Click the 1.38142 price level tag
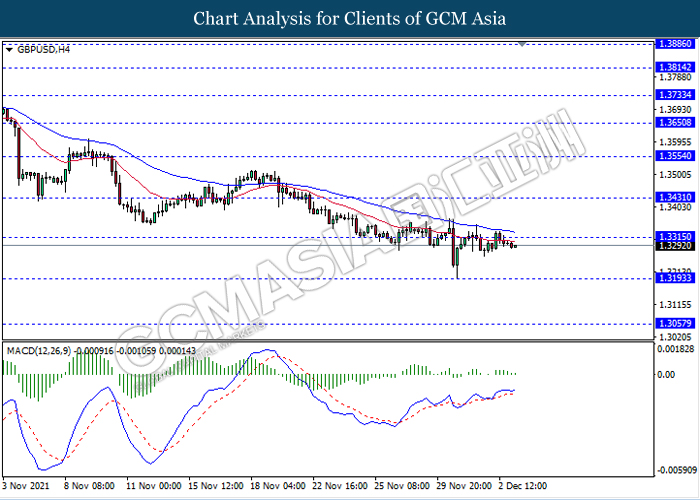700x500 pixels. pyautogui.click(x=676, y=67)
